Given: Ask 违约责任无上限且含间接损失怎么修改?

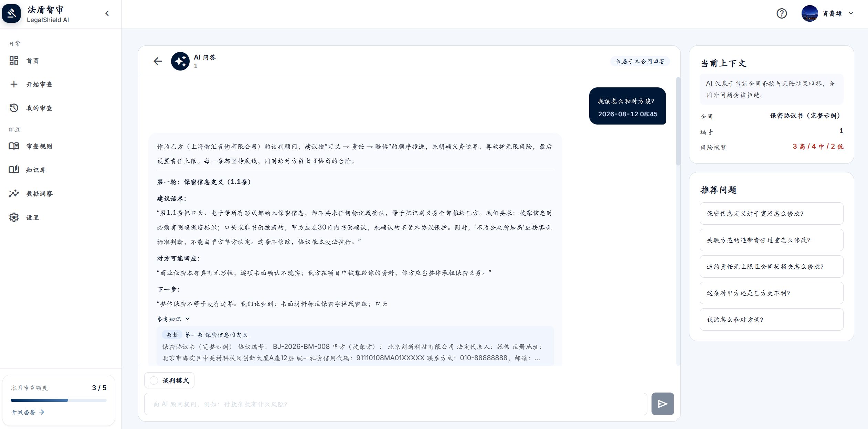Looking at the screenshot, I should [771, 267].
